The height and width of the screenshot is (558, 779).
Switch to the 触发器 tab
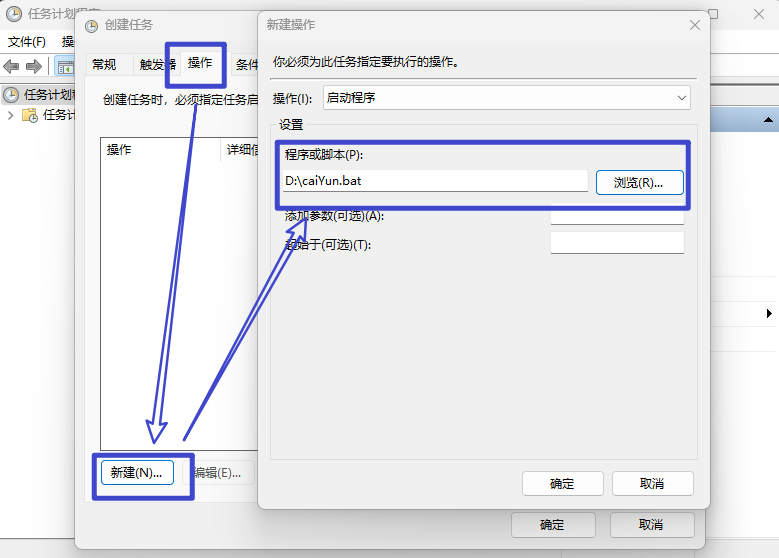pos(157,64)
